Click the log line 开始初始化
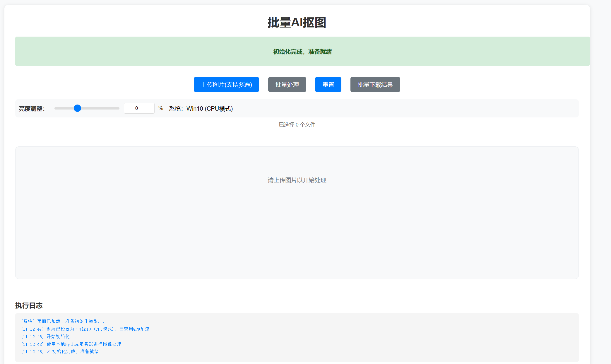 49,336
